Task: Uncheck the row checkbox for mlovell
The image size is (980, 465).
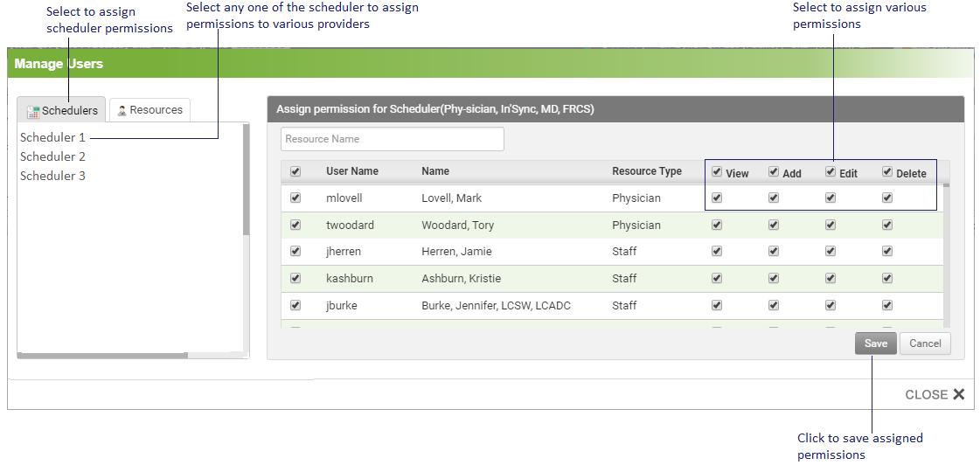Action: coord(295,198)
